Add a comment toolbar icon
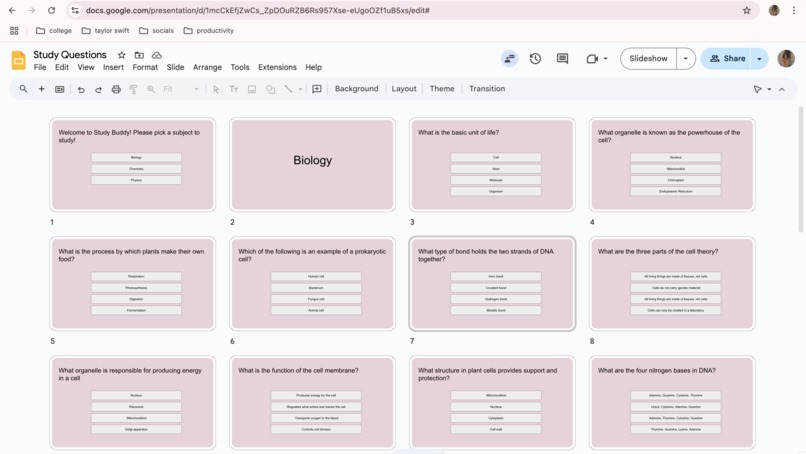 pyautogui.click(x=317, y=89)
